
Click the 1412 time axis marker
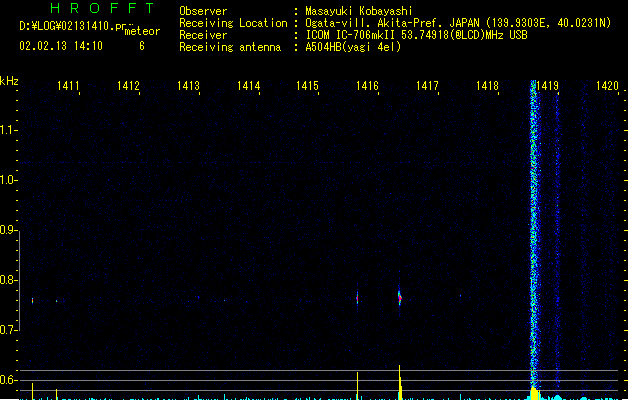(x=128, y=86)
